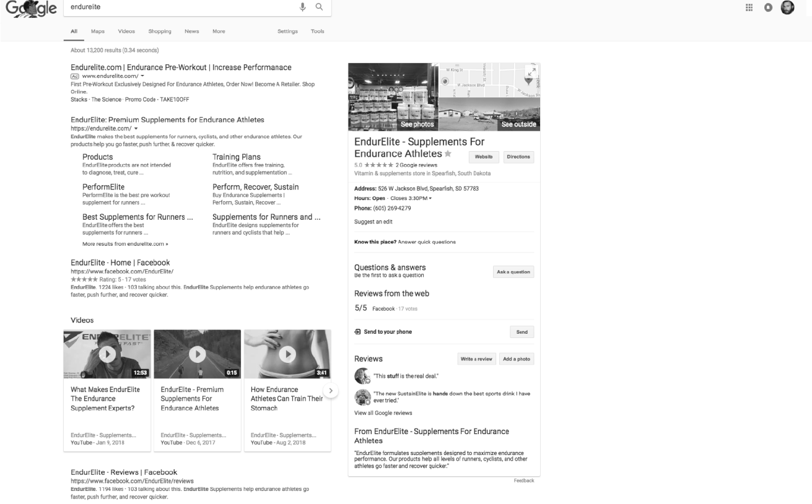Open Best Supplements for Runners sitelink
The image size is (812, 504).
click(x=138, y=217)
